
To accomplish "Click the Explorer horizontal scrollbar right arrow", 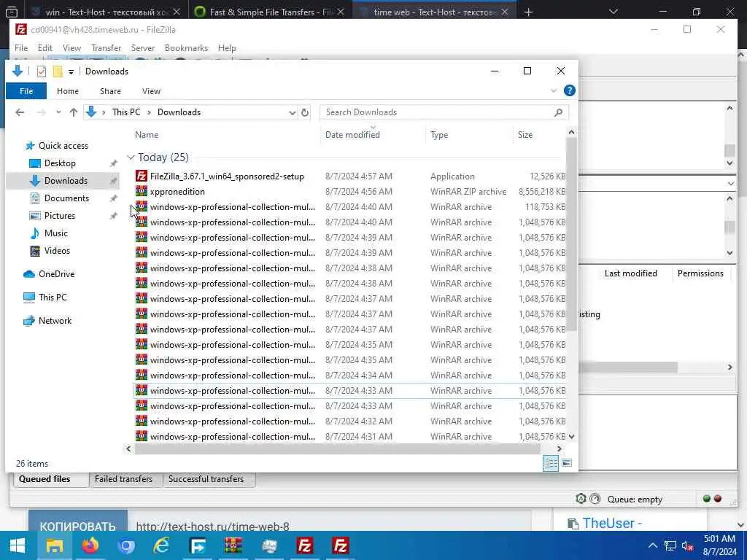I will coord(560,448).
